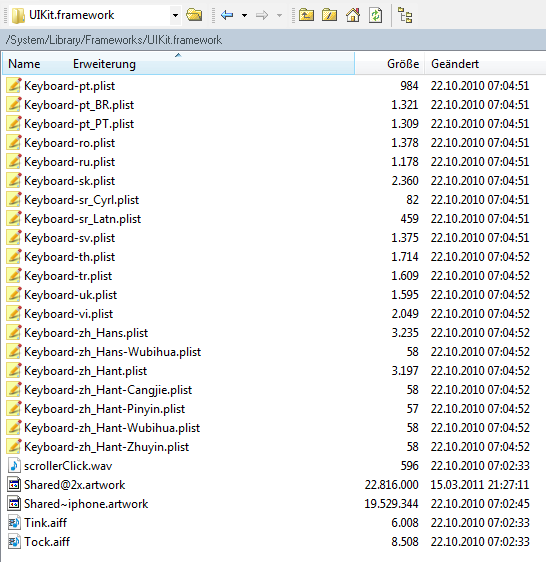Click the audio icon of scrollerClick.wav
546x562 pixels.
point(14,466)
